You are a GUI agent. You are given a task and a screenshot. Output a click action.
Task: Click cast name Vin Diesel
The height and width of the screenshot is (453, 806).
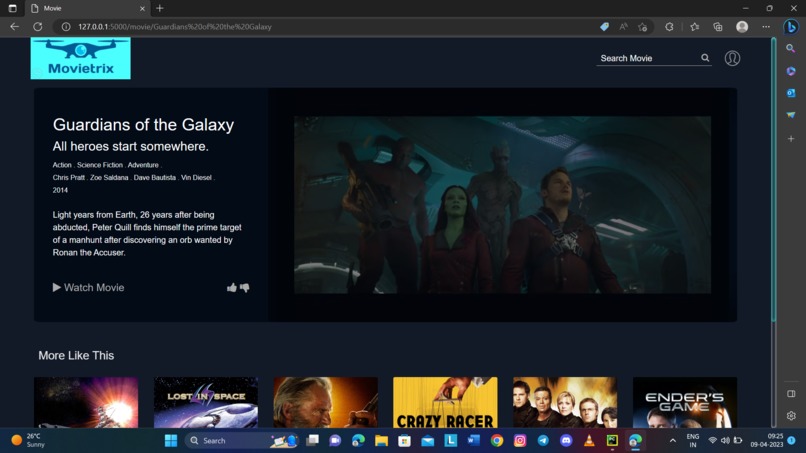[x=196, y=177]
